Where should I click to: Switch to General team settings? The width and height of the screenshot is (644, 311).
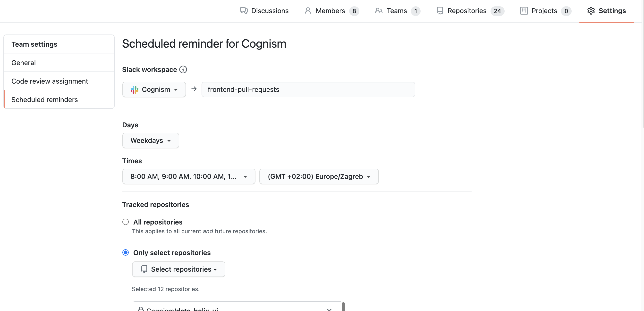click(x=24, y=62)
